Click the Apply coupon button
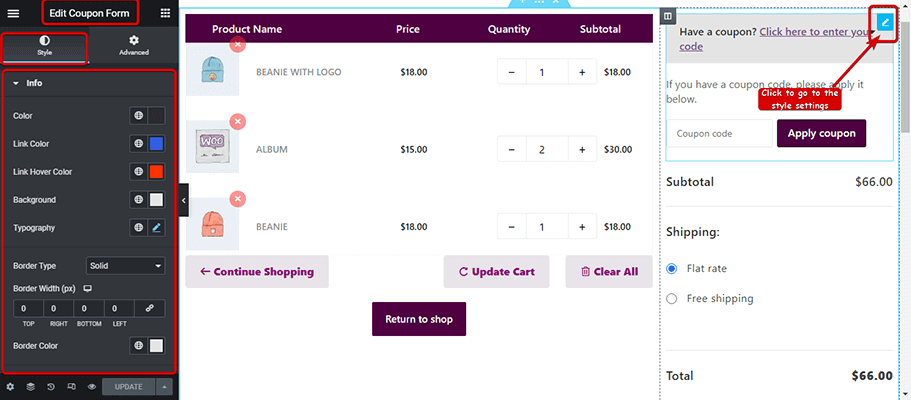 822,133
